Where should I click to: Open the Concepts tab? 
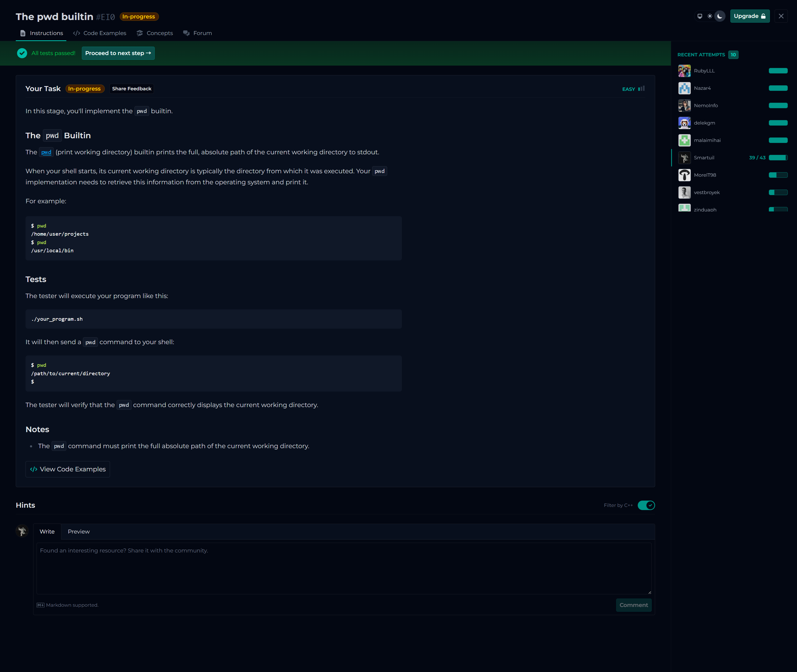155,33
